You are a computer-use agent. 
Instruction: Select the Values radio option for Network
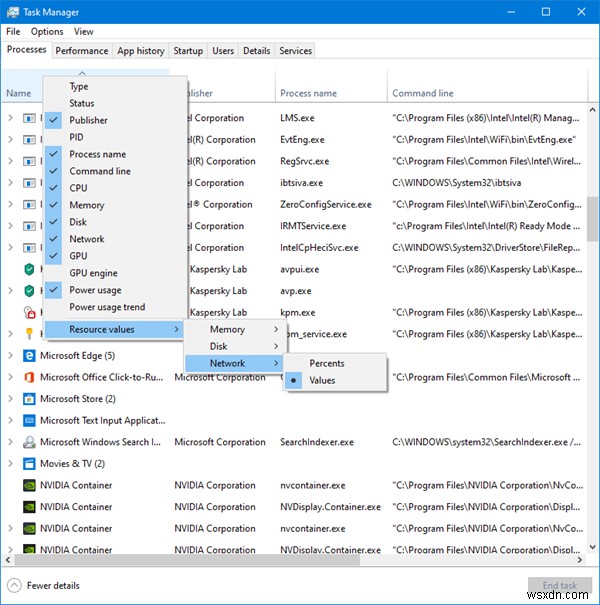[x=335, y=380]
